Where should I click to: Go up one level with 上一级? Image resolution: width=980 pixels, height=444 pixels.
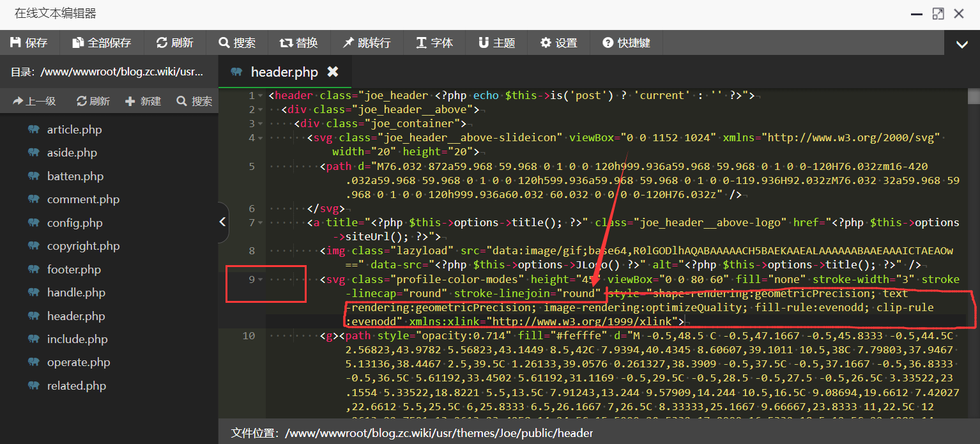coord(34,101)
